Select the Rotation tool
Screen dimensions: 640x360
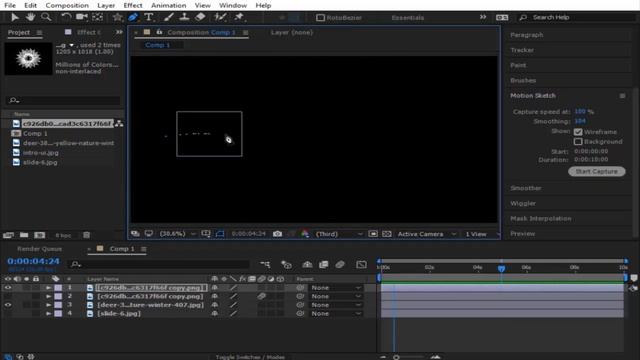click(66, 17)
